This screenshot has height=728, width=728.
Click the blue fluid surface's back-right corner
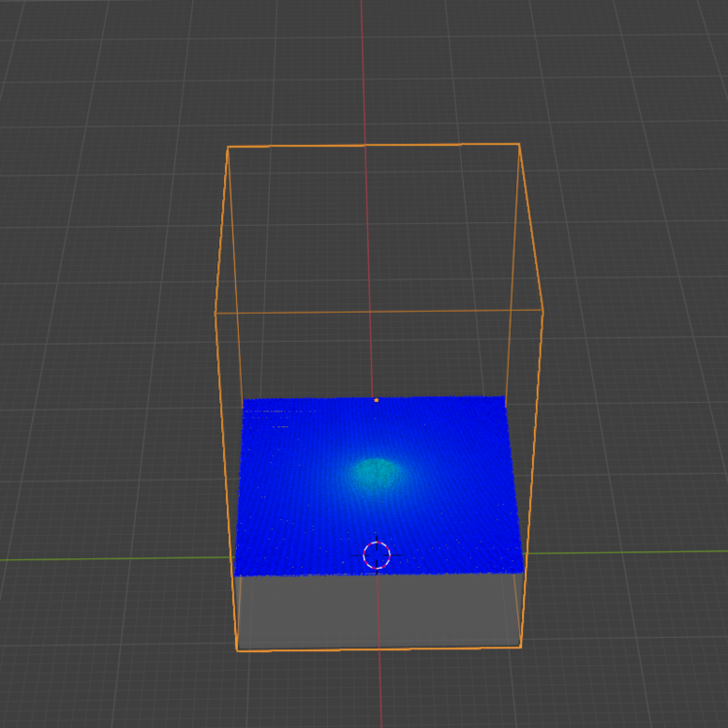(505, 398)
